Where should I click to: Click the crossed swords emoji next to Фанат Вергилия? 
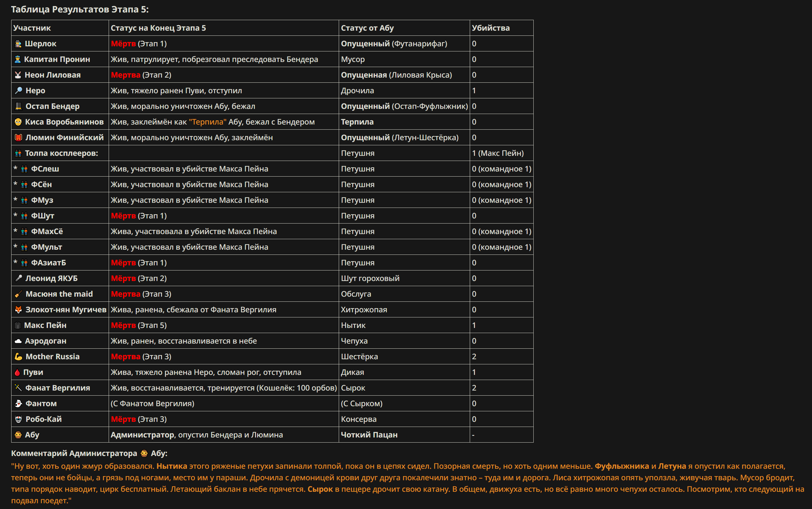coord(19,388)
